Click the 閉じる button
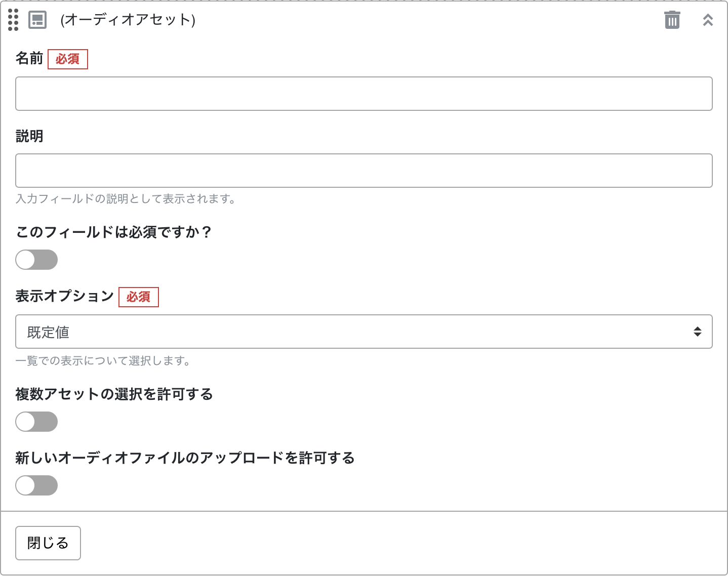This screenshot has width=728, height=576. tap(48, 543)
